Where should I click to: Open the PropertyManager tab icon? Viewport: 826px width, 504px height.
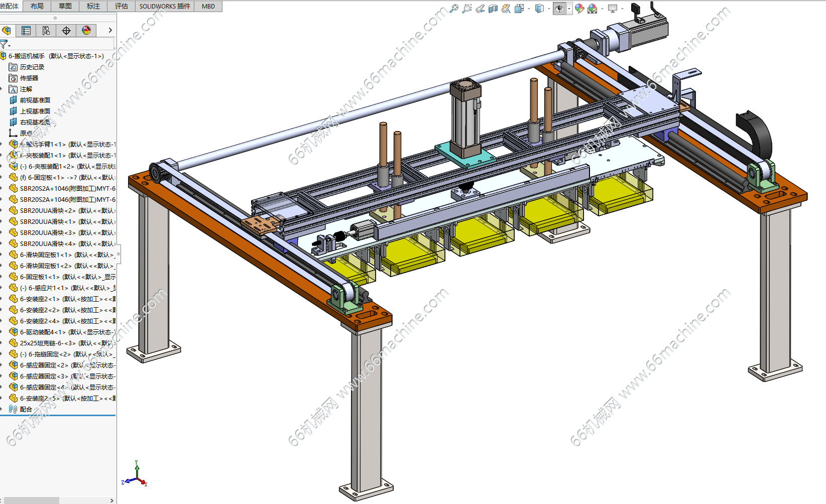(x=26, y=31)
